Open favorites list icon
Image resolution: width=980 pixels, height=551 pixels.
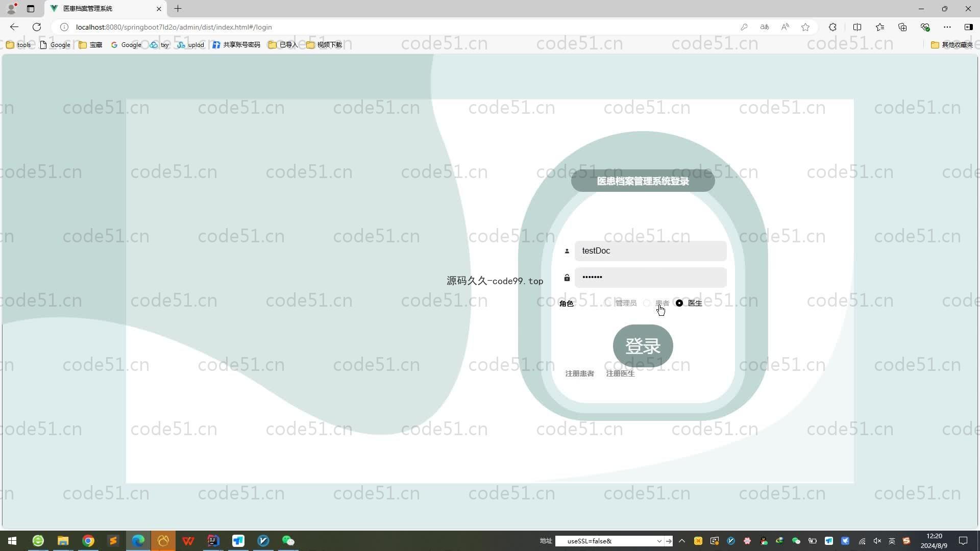880,27
